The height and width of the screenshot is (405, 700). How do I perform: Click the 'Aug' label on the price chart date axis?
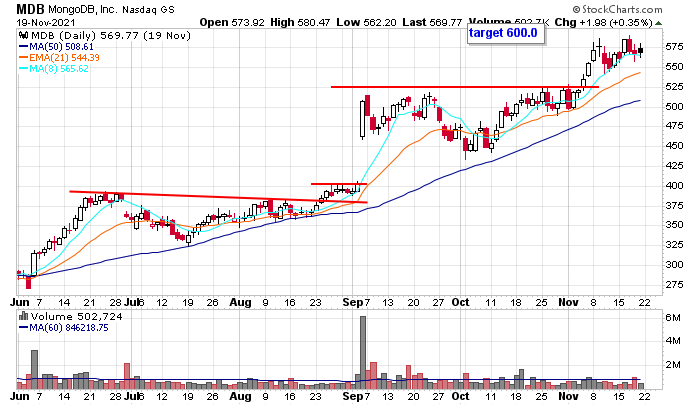click(240, 302)
